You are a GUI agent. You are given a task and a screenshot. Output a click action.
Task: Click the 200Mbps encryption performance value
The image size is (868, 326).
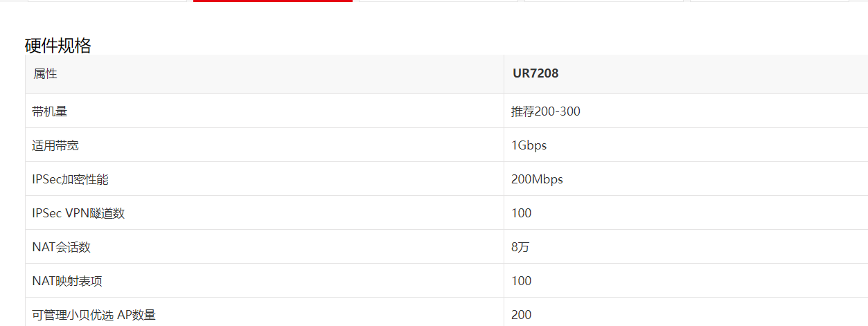[x=537, y=179]
